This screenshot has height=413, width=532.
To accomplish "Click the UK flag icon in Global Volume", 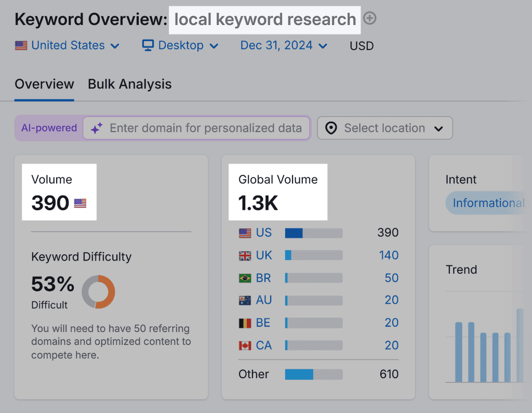I will coord(245,255).
